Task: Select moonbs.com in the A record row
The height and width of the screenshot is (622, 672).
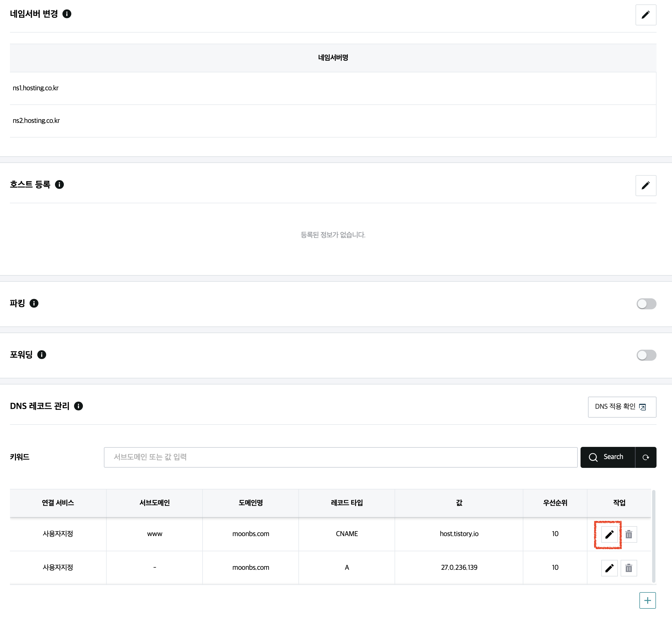Action: pos(251,568)
